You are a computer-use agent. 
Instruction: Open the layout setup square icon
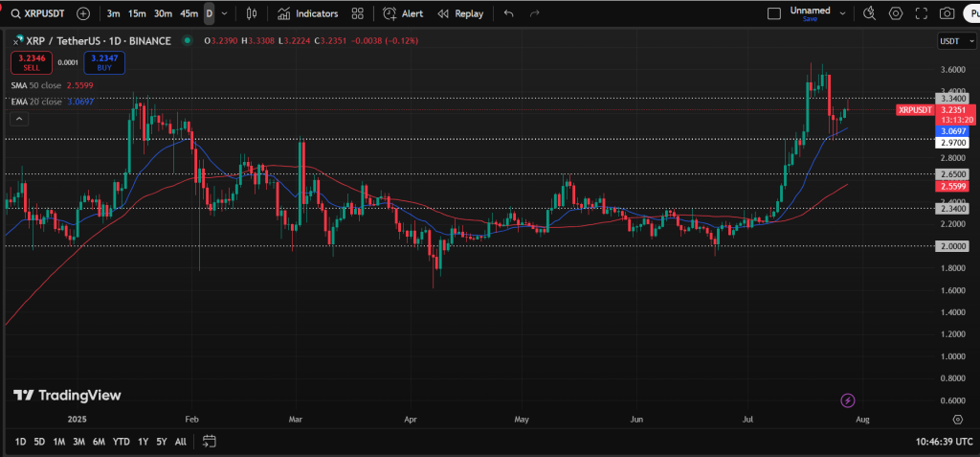tap(774, 13)
